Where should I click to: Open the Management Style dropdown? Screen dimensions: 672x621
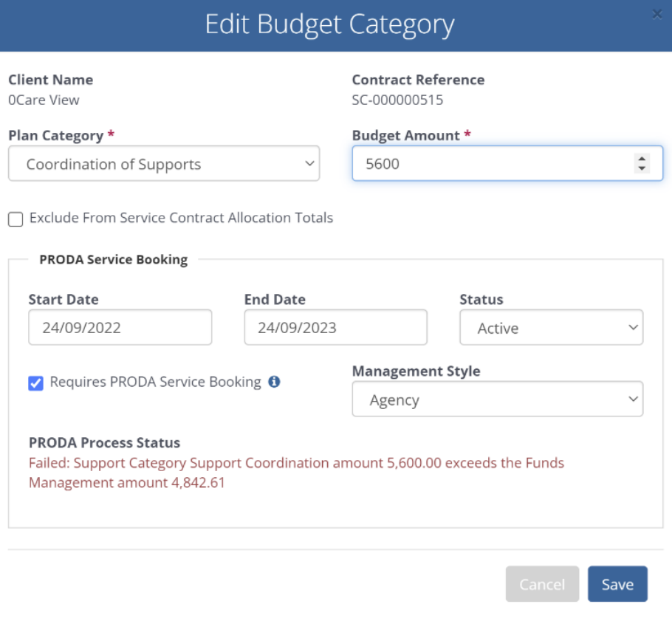[x=497, y=399]
